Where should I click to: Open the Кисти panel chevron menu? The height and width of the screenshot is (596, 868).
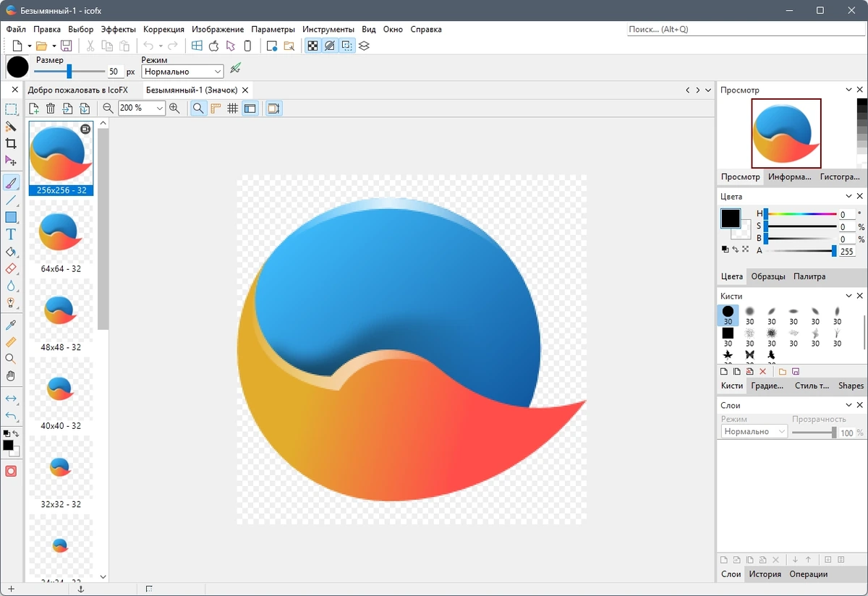coord(849,296)
